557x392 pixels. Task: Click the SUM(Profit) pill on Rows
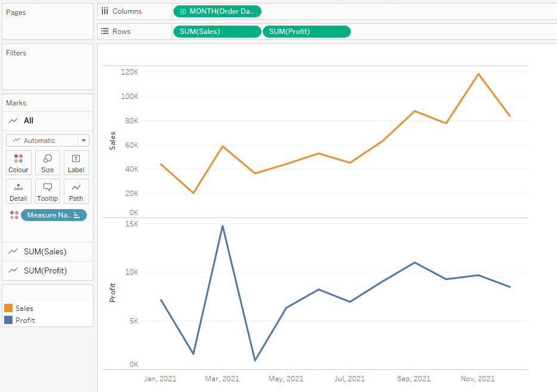point(306,32)
